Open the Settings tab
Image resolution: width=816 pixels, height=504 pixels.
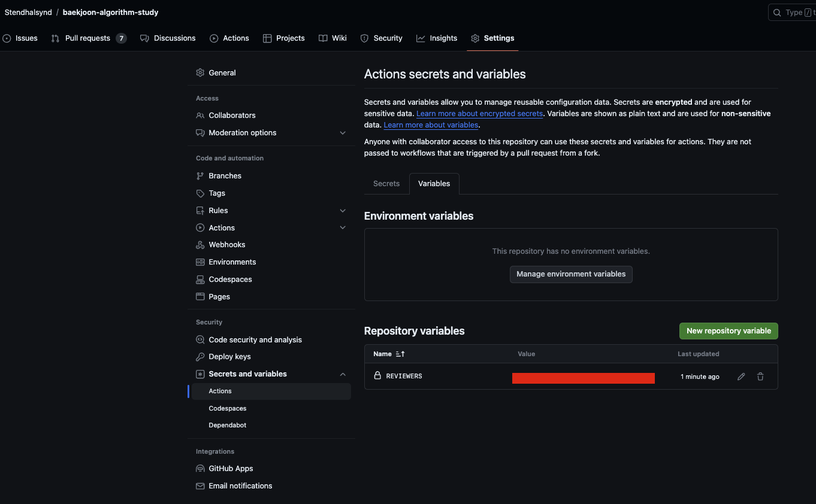pyautogui.click(x=492, y=38)
